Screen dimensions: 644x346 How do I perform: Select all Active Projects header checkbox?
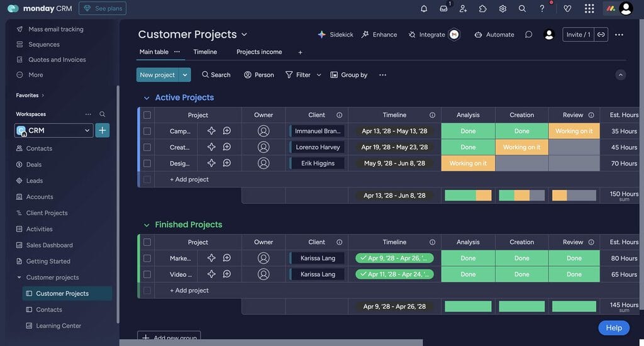point(147,115)
